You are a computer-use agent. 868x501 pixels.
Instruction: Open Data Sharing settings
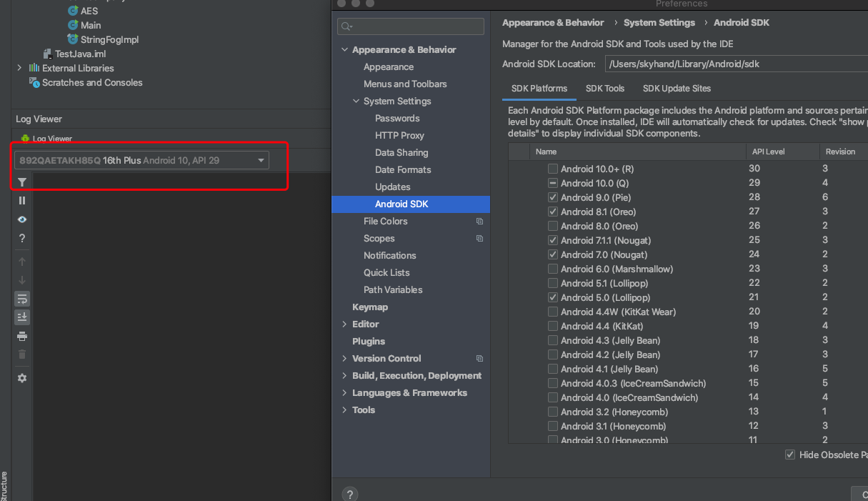click(401, 152)
